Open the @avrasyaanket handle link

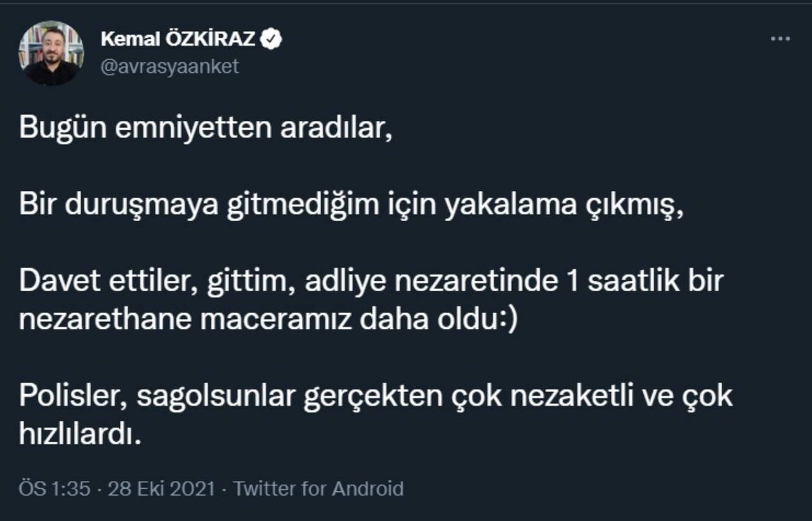click(169, 67)
